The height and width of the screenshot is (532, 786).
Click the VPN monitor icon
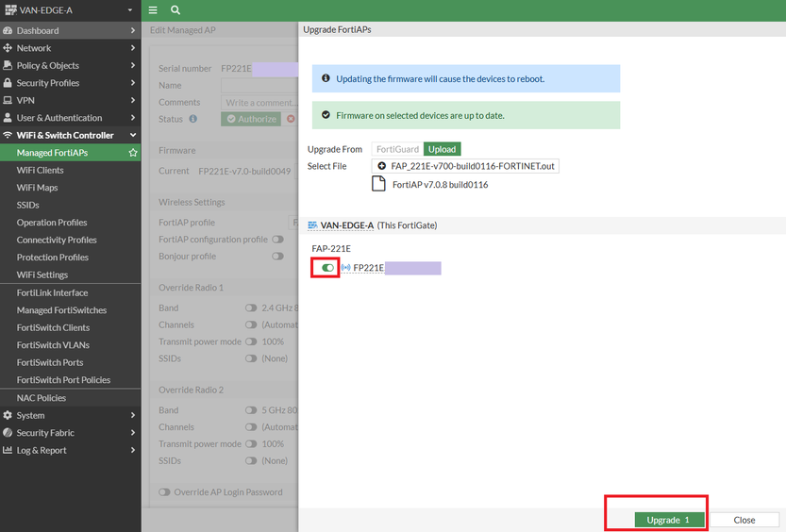point(8,100)
